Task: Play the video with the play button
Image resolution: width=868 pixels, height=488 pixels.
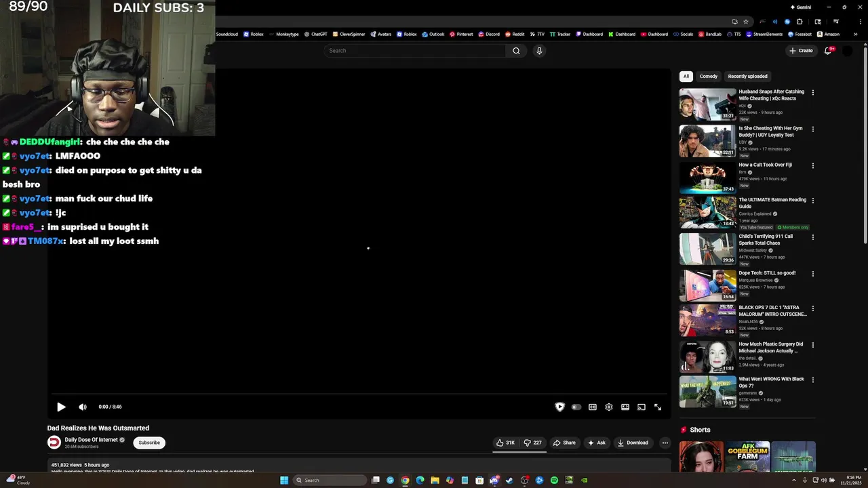Action: [61, 407]
